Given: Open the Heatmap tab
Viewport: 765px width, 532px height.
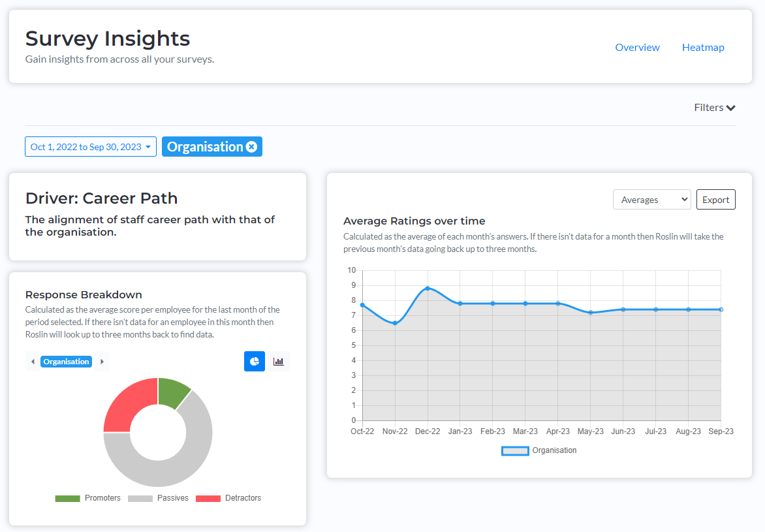Looking at the screenshot, I should tap(703, 48).
